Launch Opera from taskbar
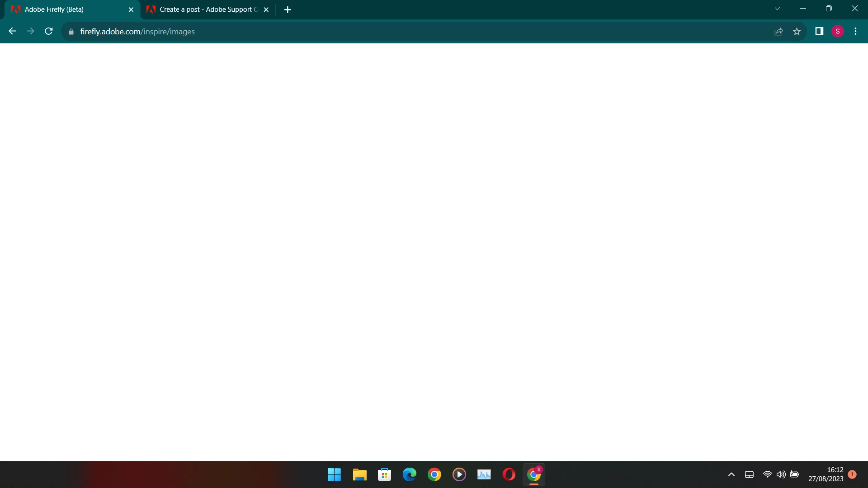This screenshot has width=868, height=488. point(509,474)
